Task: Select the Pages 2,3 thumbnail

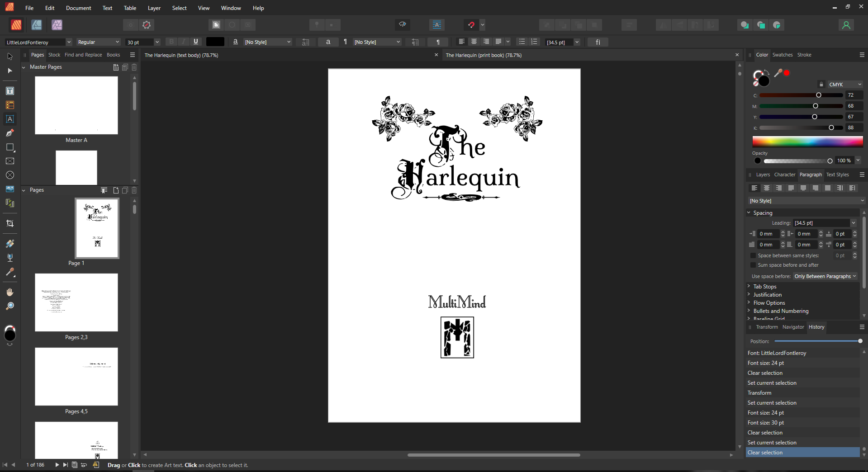Action: [76, 302]
